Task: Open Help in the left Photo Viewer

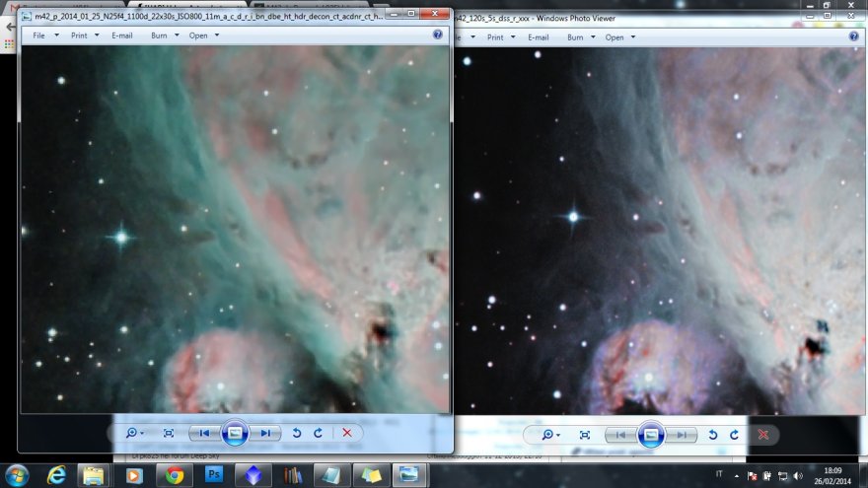Action: 437,35
